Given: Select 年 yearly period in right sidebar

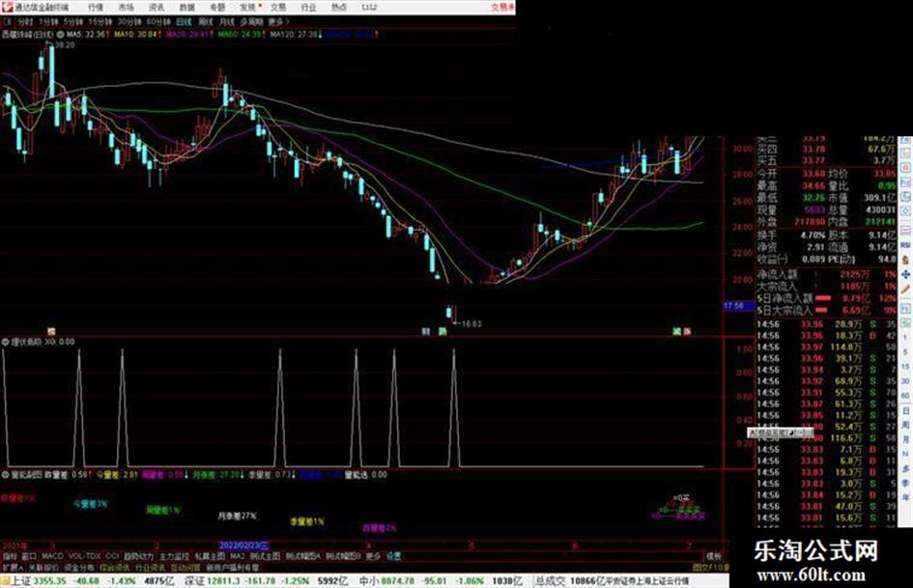Looking at the screenshot, I should [x=905, y=497].
